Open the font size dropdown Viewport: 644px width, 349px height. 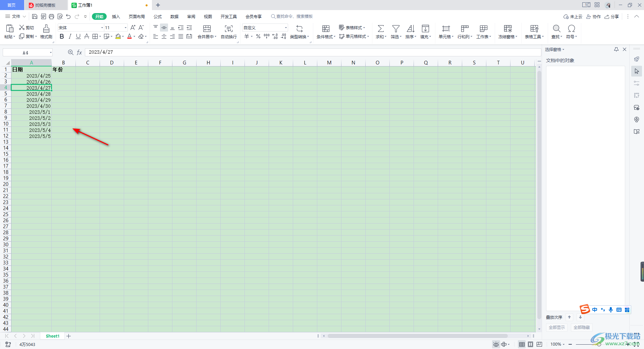click(x=125, y=28)
